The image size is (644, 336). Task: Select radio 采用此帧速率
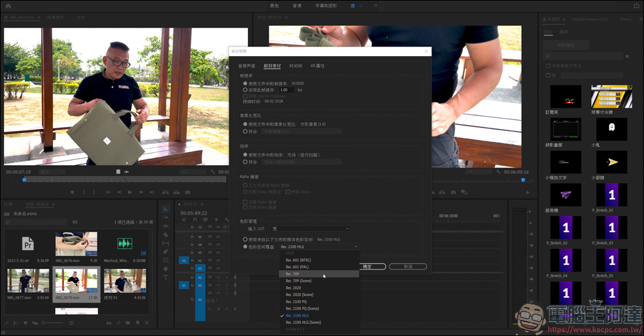click(245, 90)
